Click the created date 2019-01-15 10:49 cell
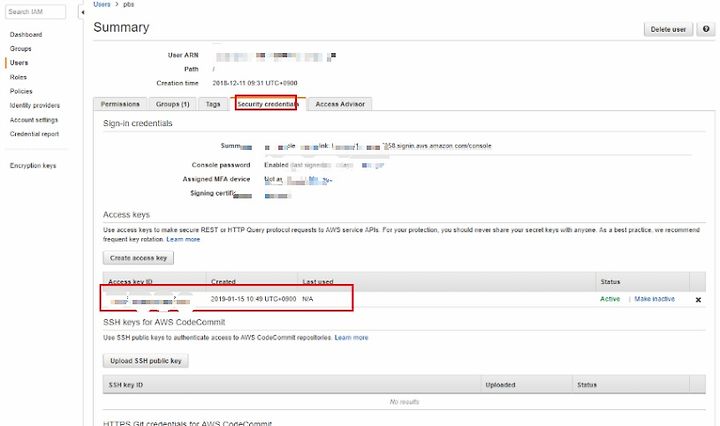Image resolution: width=720 pixels, height=426 pixels. pyautogui.click(x=253, y=299)
